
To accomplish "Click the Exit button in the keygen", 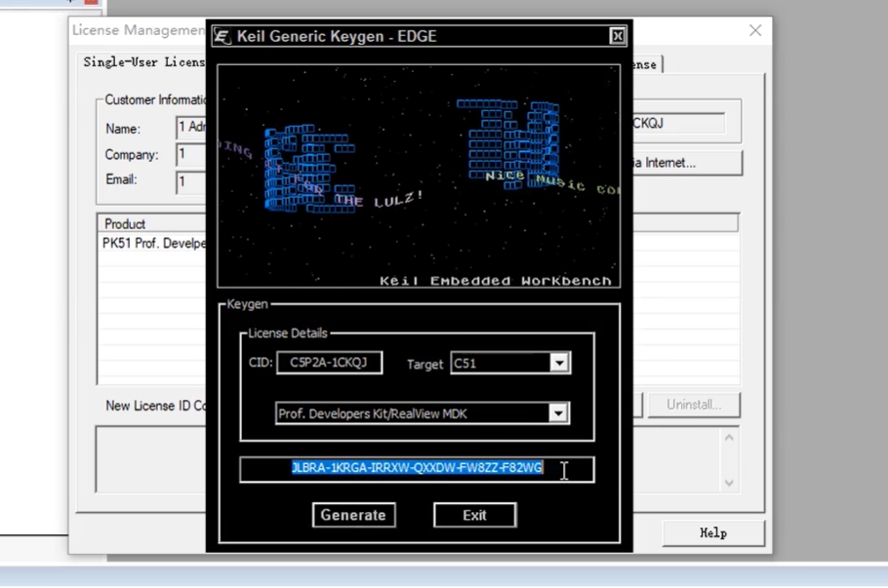I will click(x=474, y=515).
